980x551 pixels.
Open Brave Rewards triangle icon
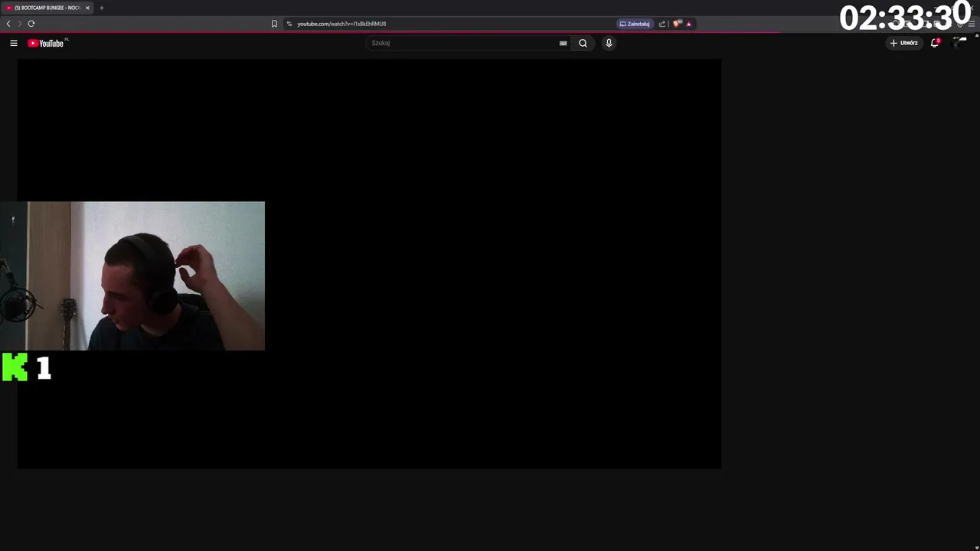688,24
